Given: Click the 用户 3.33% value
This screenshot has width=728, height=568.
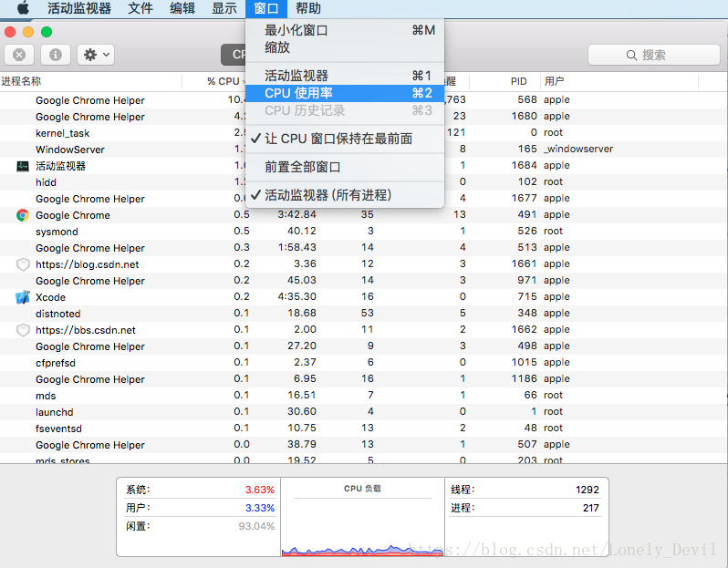Looking at the screenshot, I should click(259, 508).
